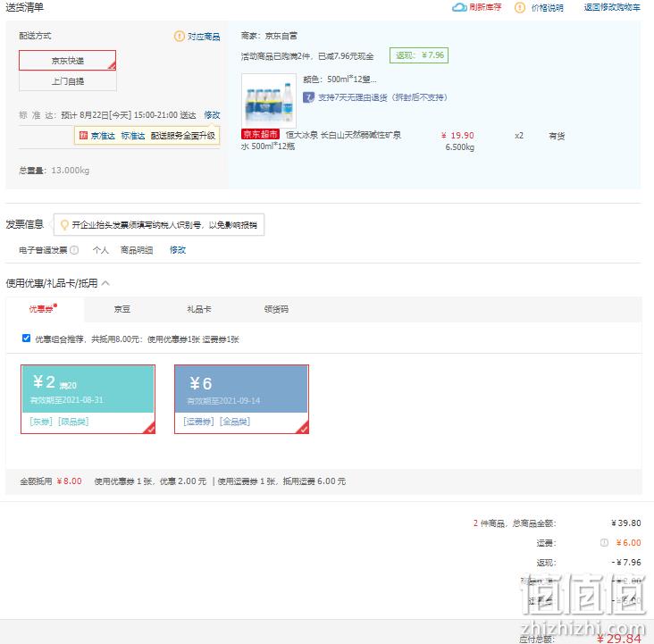Click 应付总额 ¥29.84 total
Viewport: 654px width, 644px height.
click(618, 638)
